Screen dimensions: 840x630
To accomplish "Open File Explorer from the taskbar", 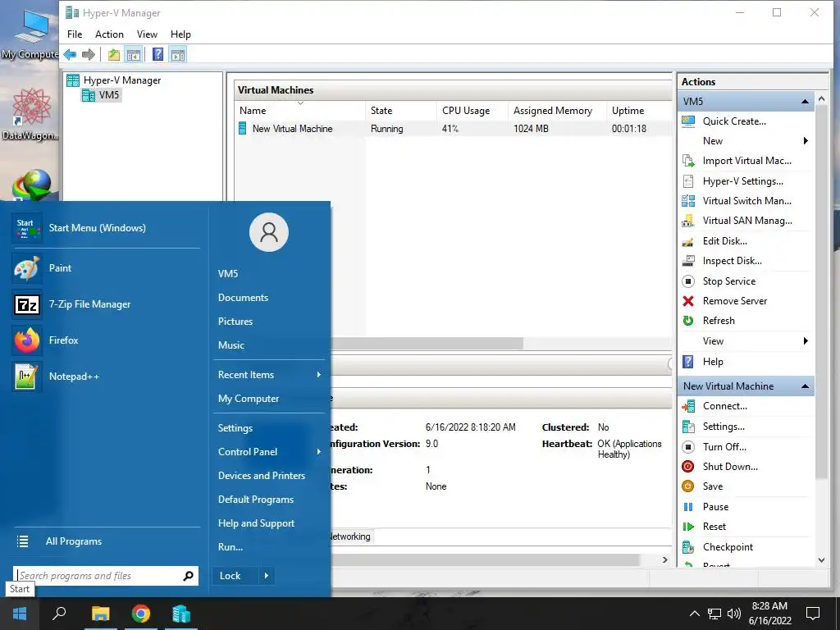I will click(101, 614).
